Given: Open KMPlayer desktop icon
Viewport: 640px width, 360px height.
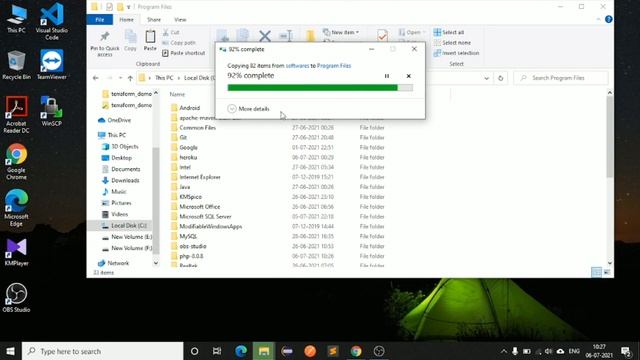Looking at the screenshot, I should click(16, 252).
